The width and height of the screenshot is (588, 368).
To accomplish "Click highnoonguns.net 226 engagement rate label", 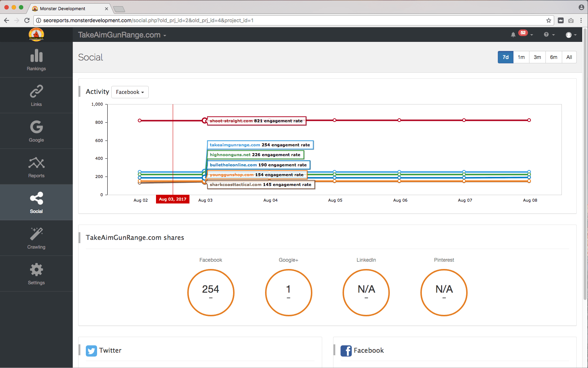I will 255,155.
